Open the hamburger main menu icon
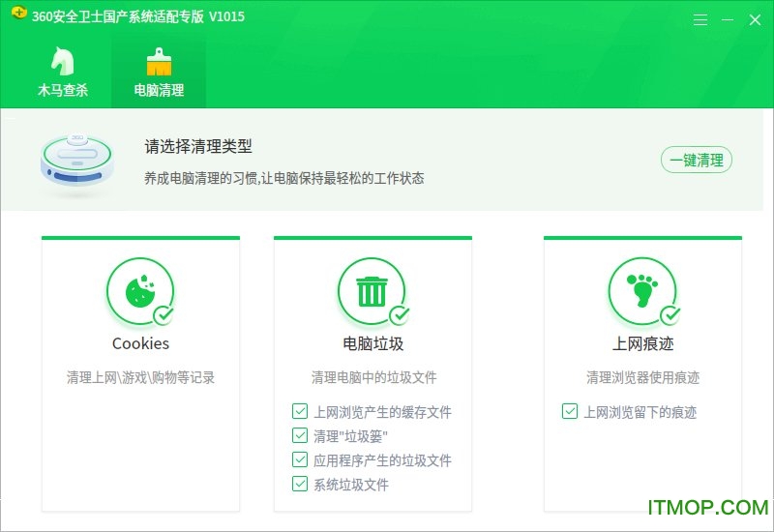774x532 pixels. [x=700, y=19]
